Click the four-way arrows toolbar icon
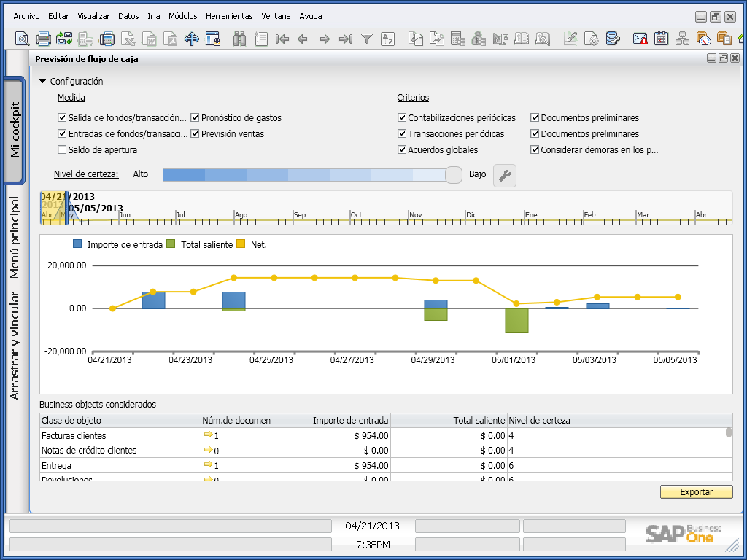The image size is (747, 560). click(x=192, y=39)
